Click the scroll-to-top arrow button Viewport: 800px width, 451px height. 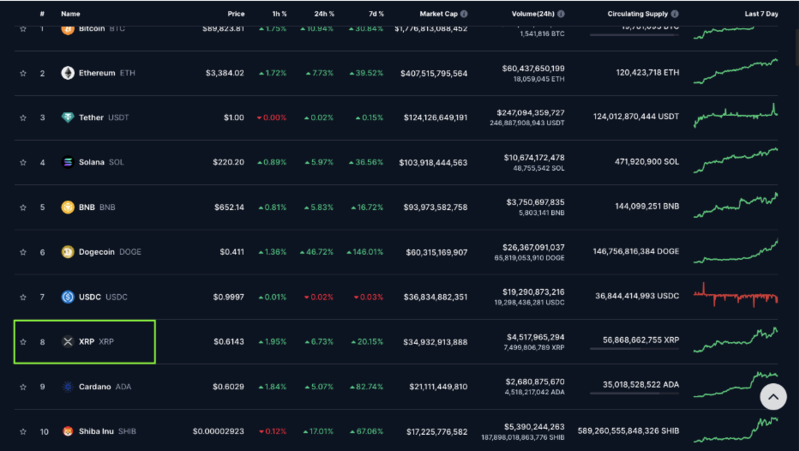(x=773, y=396)
